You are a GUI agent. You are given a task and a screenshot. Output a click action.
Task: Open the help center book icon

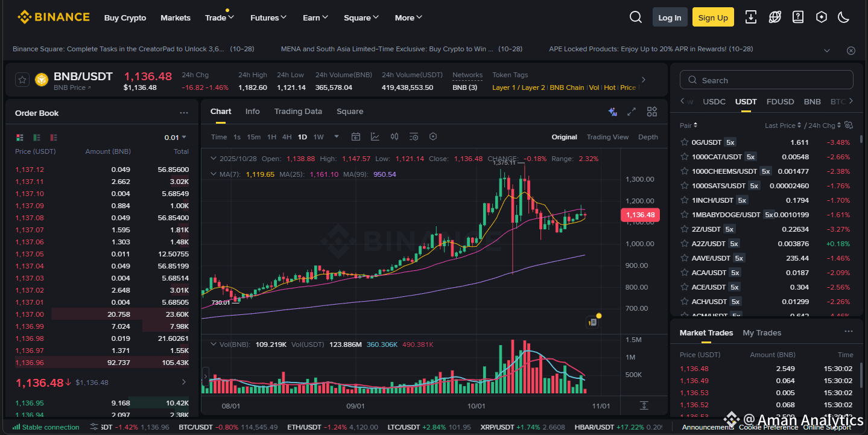coord(798,17)
